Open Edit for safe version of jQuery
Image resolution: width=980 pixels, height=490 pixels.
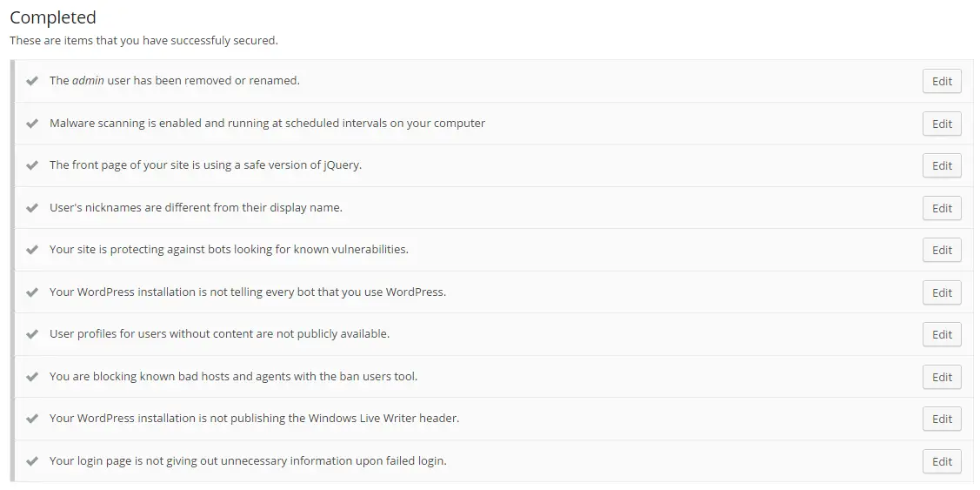pos(942,166)
